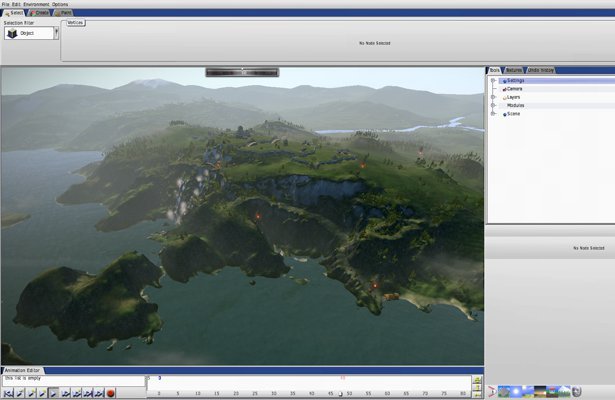Click the bottom yellow icon right of timeline
The height and width of the screenshot is (400, 615).
coord(477,395)
